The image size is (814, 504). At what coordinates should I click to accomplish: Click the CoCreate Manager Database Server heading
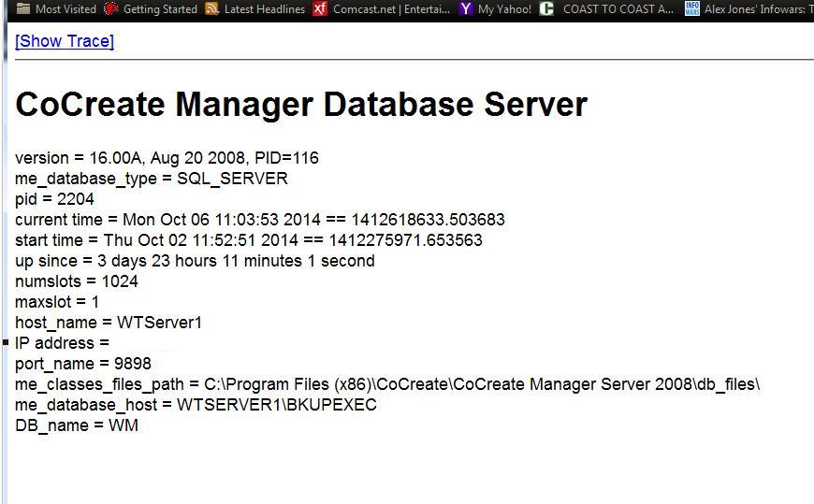point(301,104)
